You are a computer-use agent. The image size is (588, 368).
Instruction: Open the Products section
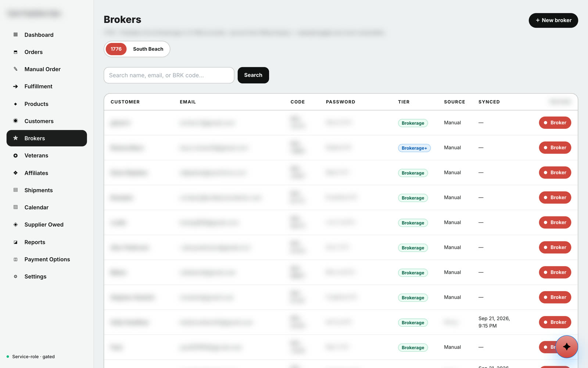47,104
